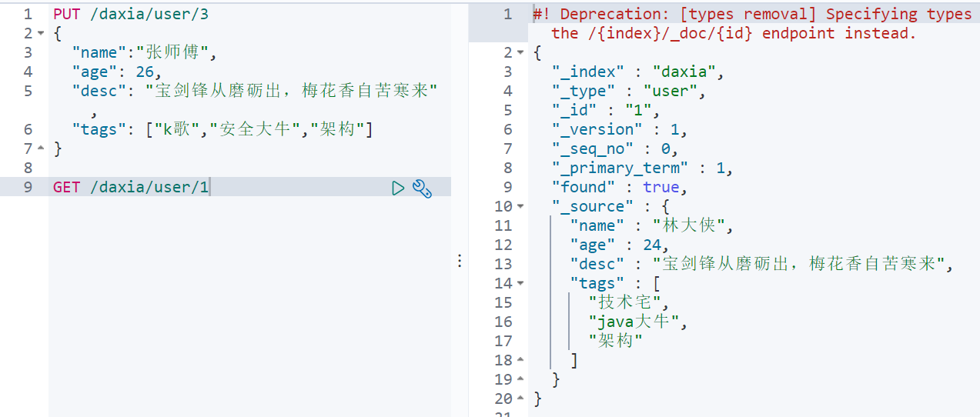The height and width of the screenshot is (417, 980).
Task: Click the age value 26 in request
Action: (144, 72)
